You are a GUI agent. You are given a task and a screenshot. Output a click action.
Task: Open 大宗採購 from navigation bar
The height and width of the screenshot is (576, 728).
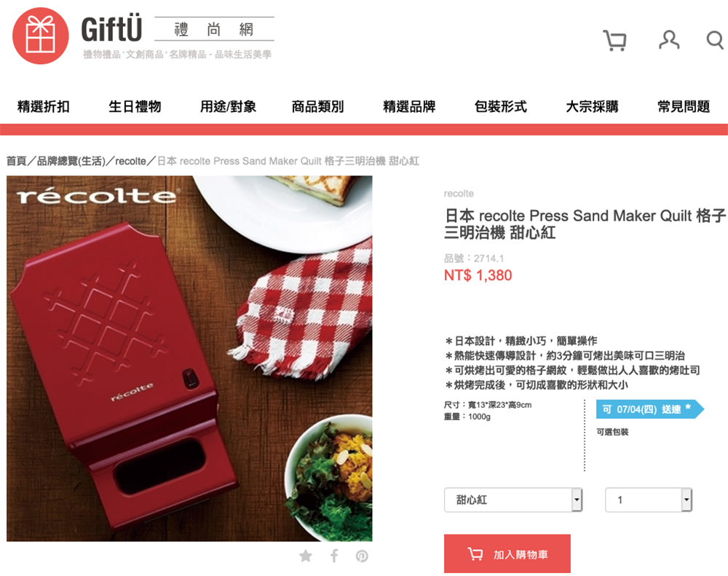point(592,106)
